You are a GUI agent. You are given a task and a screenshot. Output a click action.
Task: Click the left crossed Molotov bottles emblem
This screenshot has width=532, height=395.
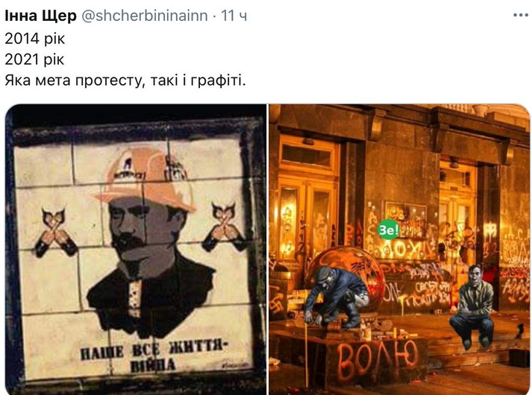point(55,232)
